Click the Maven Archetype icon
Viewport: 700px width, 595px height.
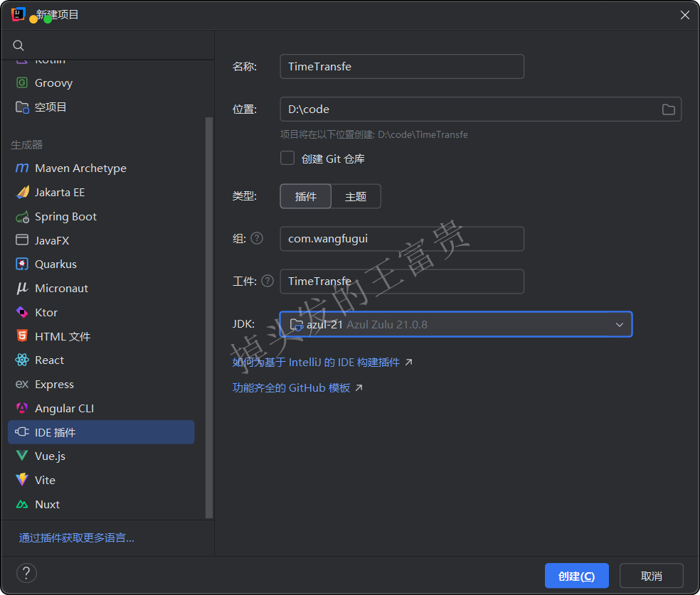22,168
